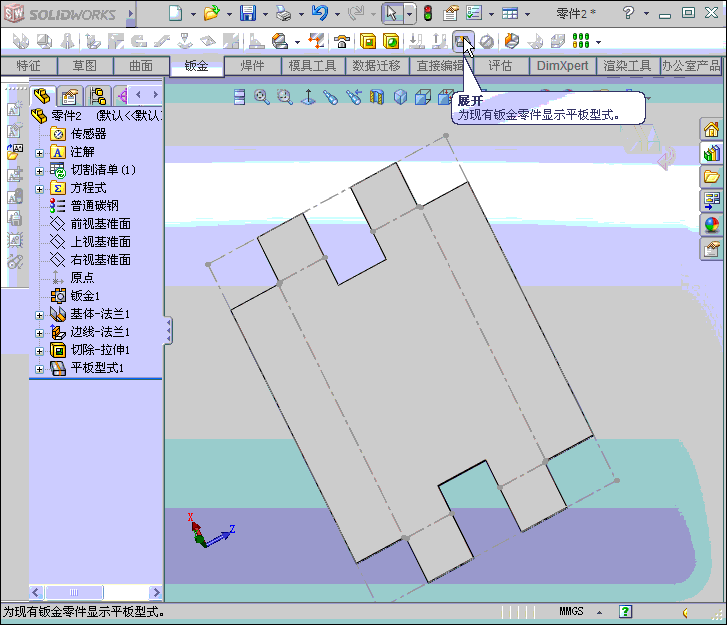This screenshot has height=625, width=727.
Task: Click the Section View icon
Action: coord(376,97)
